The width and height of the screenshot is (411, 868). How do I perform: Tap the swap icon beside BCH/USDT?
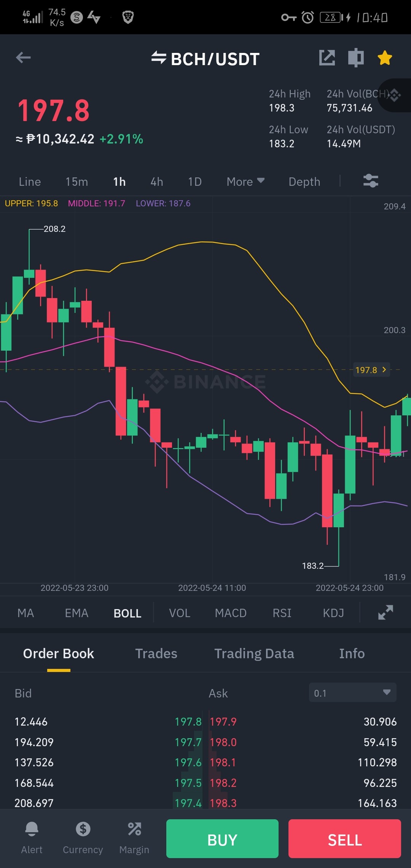(x=159, y=58)
